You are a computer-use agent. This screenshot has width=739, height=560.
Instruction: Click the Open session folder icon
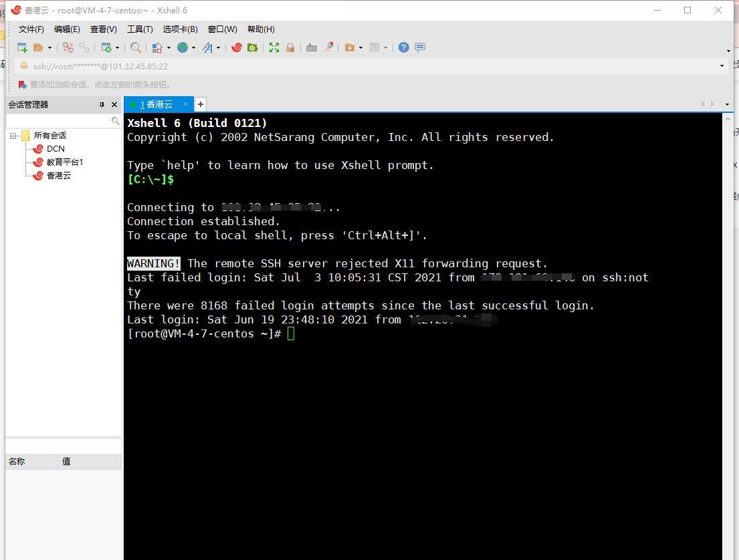click(x=39, y=47)
